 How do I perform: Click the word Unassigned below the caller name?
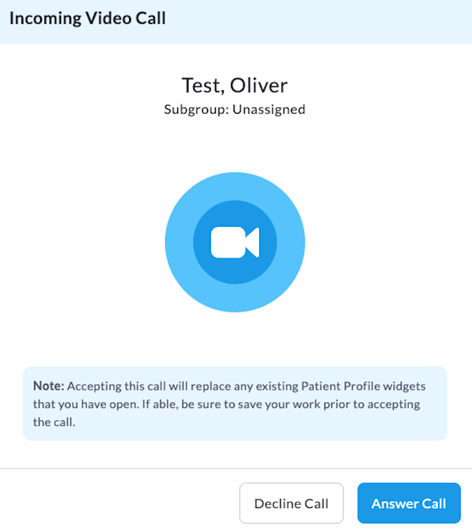[269, 110]
